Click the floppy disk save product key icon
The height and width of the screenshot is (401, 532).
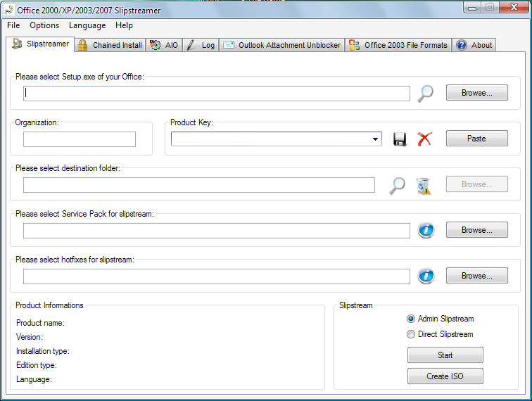400,139
